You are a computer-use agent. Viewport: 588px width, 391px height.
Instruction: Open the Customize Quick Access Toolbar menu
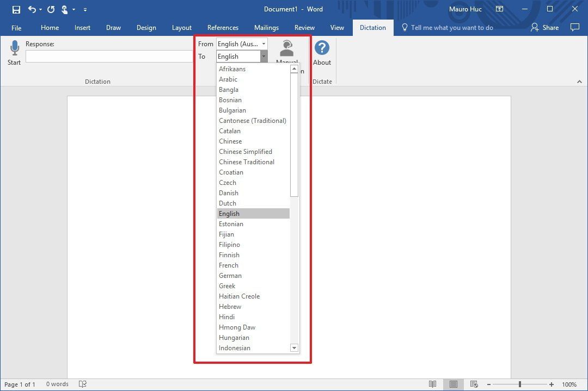click(85, 9)
